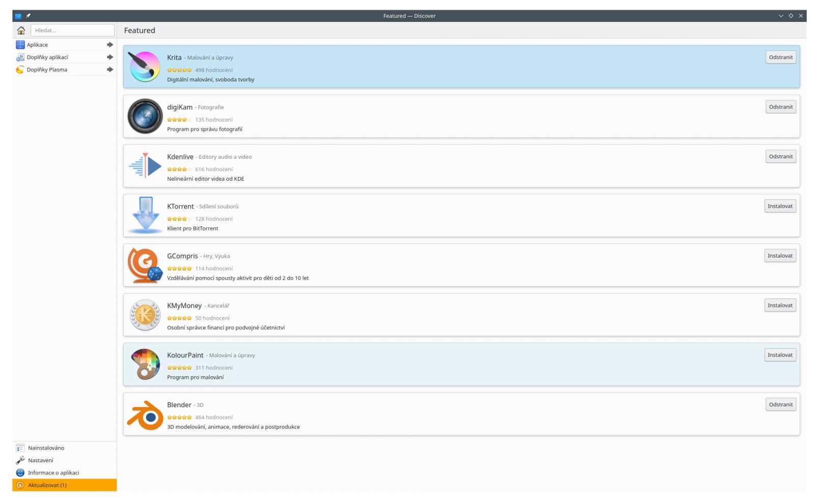Open the KMyMoney app title
The height and width of the screenshot is (504, 815).
[x=184, y=306]
